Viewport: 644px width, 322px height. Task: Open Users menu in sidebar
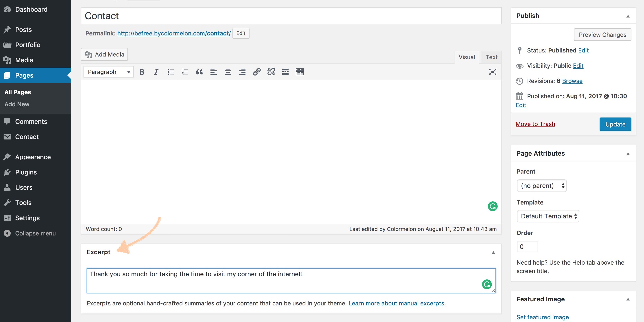[35, 187]
